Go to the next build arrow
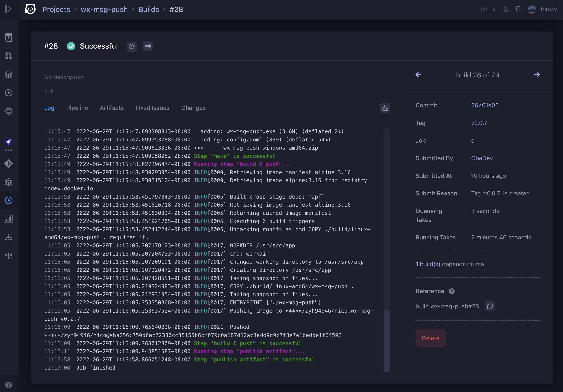 pyautogui.click(x=537, y=75)
